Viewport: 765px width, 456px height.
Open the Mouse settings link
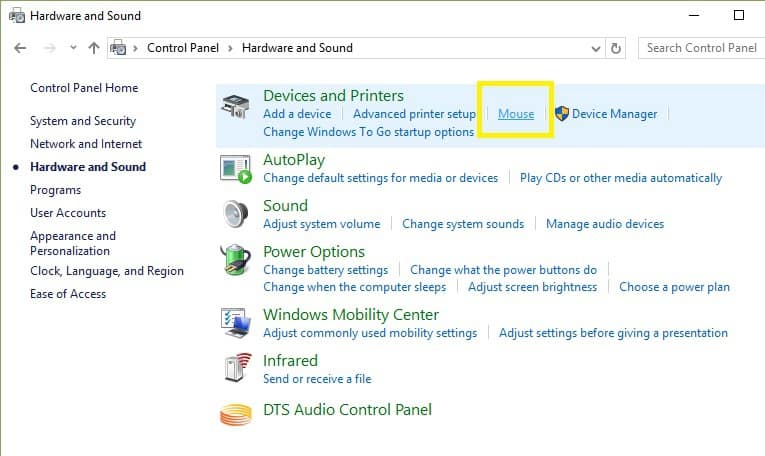point(516,114)
